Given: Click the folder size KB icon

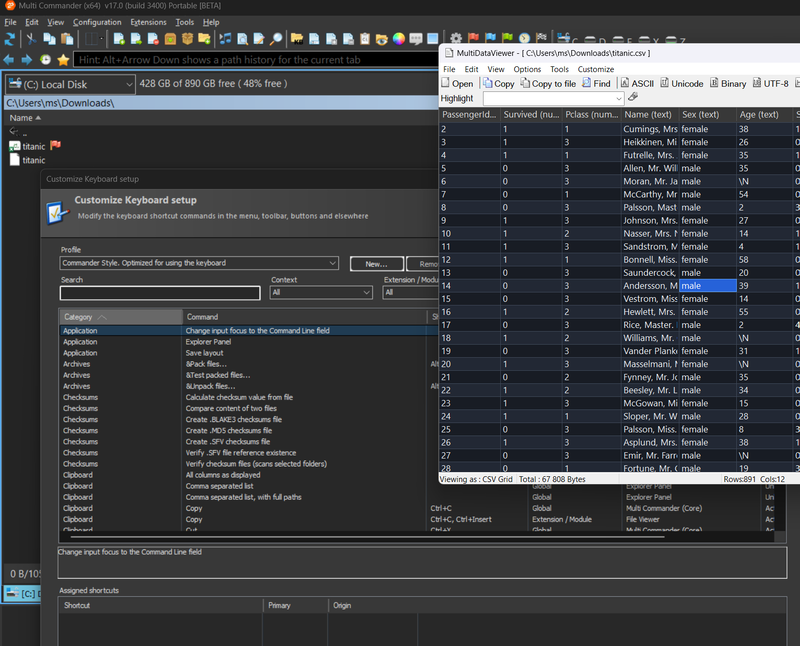Looking at the screenshot, I should point(297,39).
